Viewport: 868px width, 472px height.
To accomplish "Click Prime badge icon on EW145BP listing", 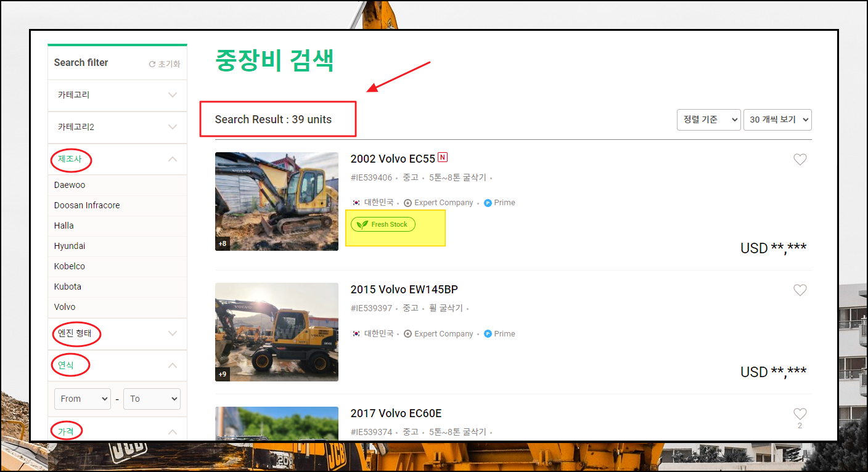I will click(488, 334).
